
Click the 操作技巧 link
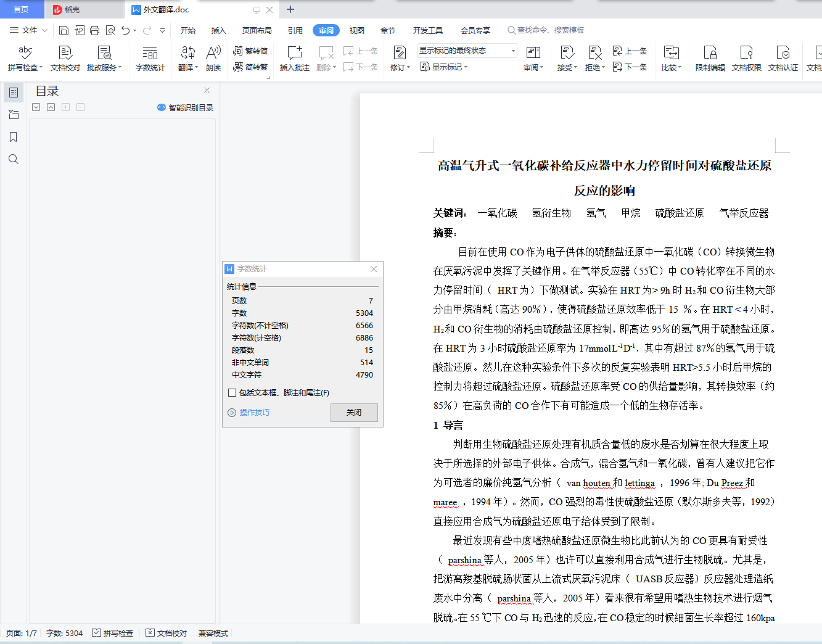[x=254, y=413]
